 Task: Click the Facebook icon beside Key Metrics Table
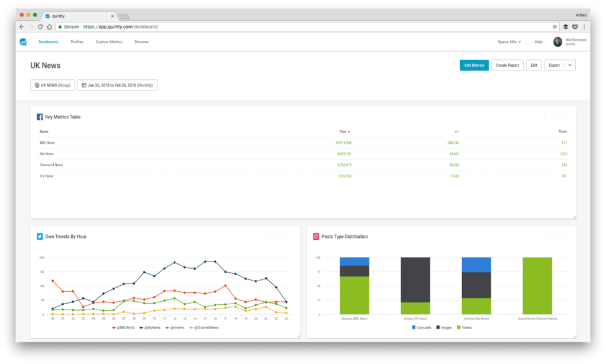40,117
